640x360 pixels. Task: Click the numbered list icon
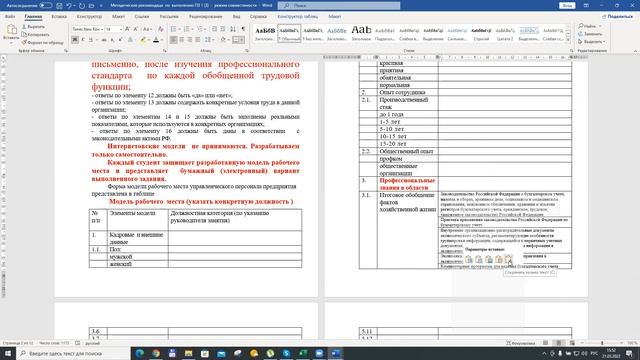point(187,29)
